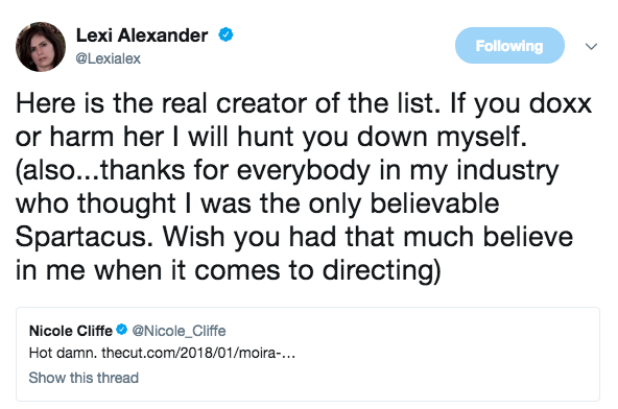This screenshot has width=618, height=409.
Task: Toggle the Following button
Action: coord(509,46)
